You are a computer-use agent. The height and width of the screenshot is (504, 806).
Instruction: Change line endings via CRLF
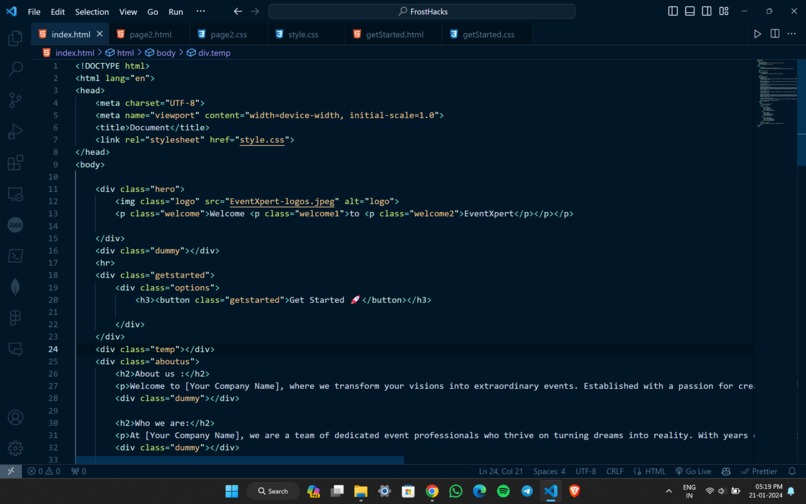coord(614,471)
